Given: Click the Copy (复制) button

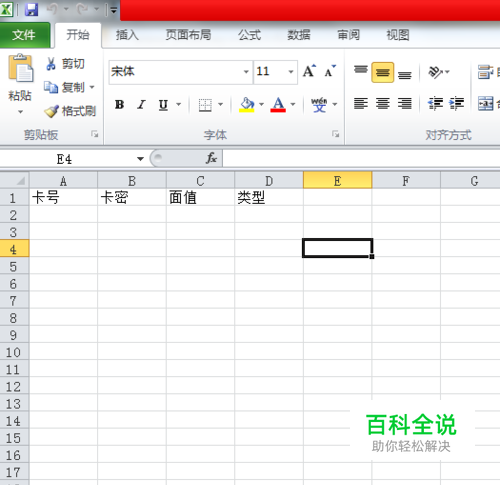Looking at the screenshot, I should 65,87.
